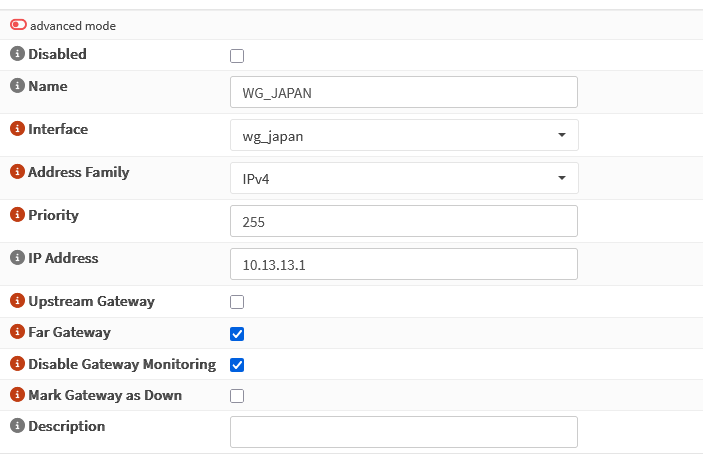Show help for Upstream Gateway
This screenshot has width=703, height=473.
[17, 301]
